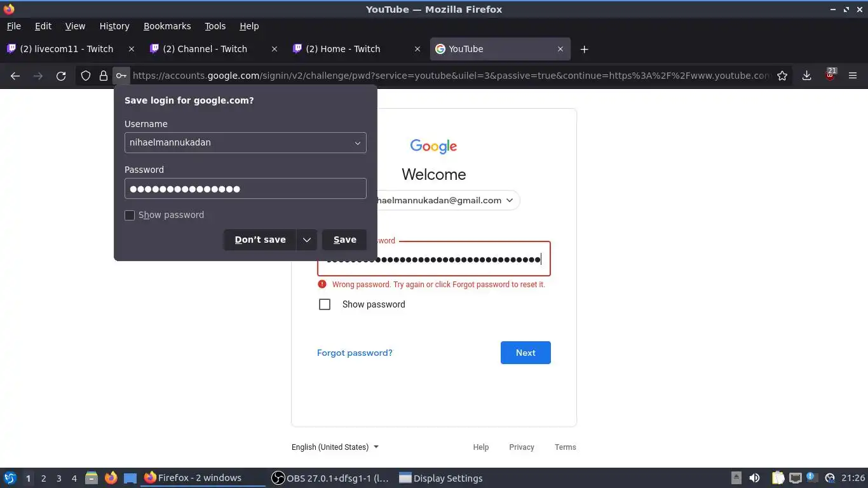Switch to virtual desktop 4
Screen dimensions: 868x488
74,478
